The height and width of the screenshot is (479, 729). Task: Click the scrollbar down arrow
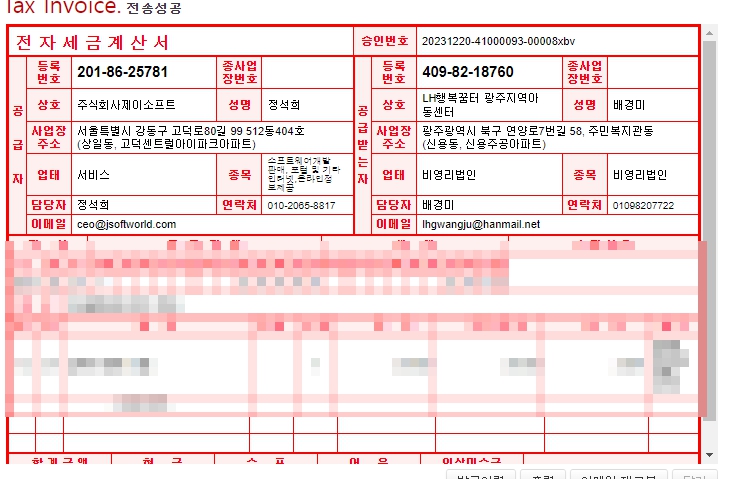tap(709, 455)
